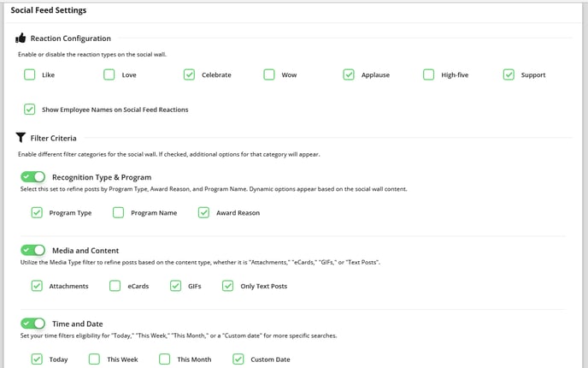Uncheck the Support reaction

(509, 74)
